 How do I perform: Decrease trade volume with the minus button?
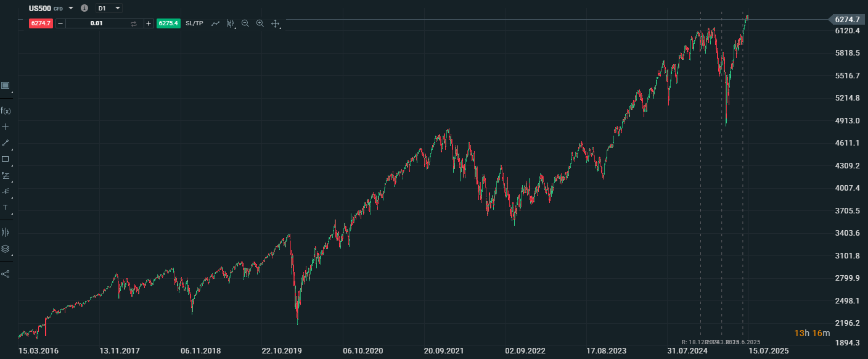[x=60, y=23]
